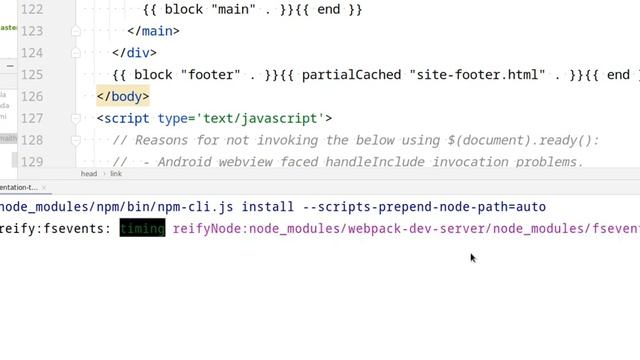Viewport: 640px width, 360px height.
Task: Collapse script fold marker at line 127
Action: [x=76, y=118]
